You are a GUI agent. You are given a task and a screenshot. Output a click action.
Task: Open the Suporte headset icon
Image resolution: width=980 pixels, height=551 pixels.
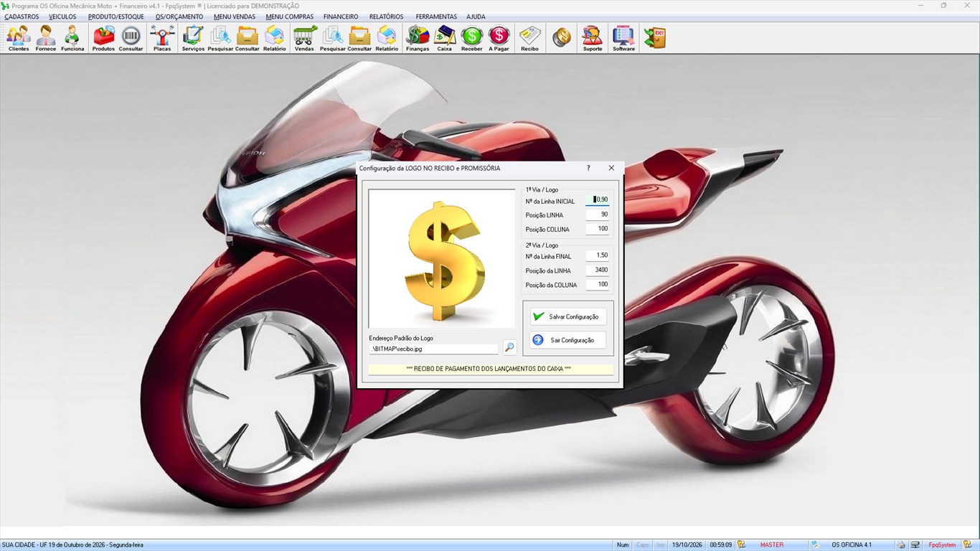click(x=593, y=38)
